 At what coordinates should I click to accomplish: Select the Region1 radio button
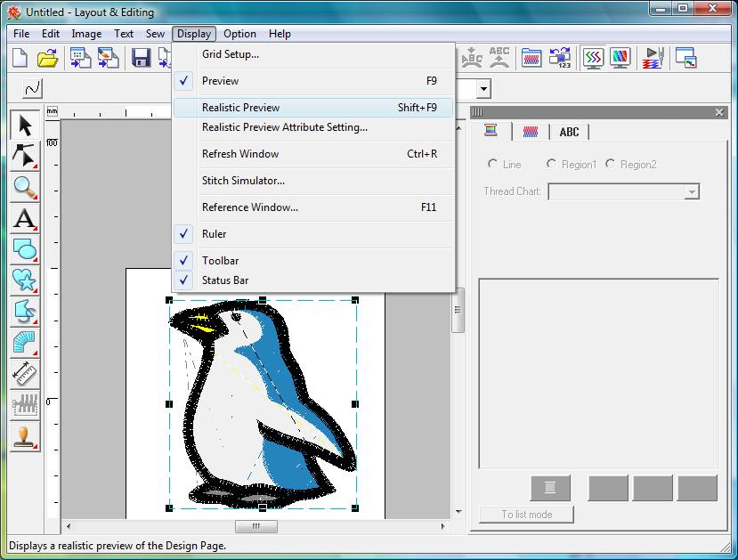[x=551, y=164]
